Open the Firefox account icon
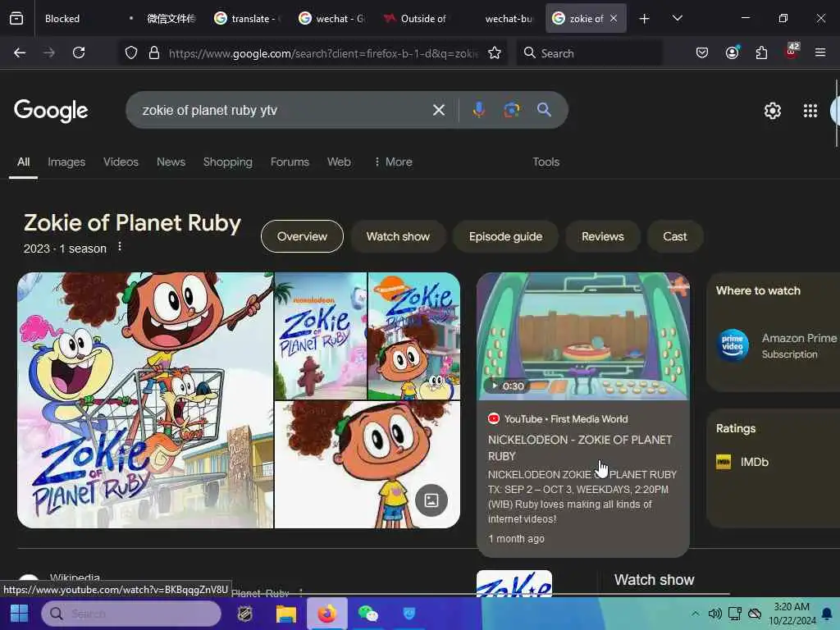The width and height of the screenshot is (840, 630). pyautogui.click(x=733, y=52)
